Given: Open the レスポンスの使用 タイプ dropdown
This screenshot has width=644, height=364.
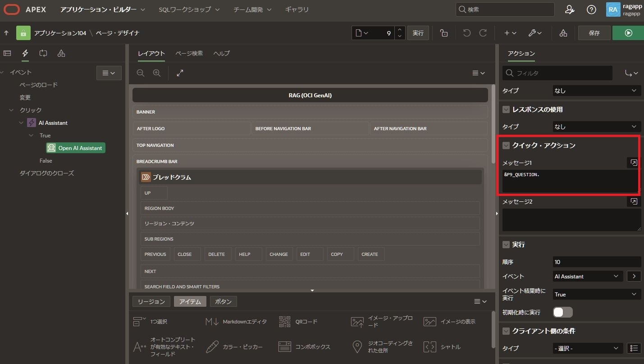Looking at the screenshot, I should [x=597, y=127].
